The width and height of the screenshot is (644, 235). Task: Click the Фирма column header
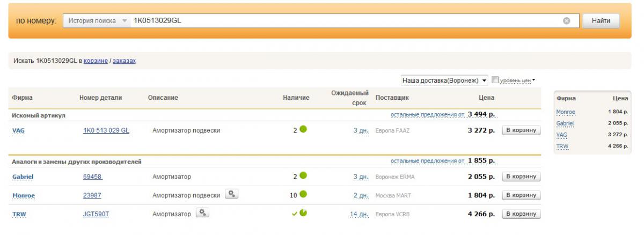(23, 98)
